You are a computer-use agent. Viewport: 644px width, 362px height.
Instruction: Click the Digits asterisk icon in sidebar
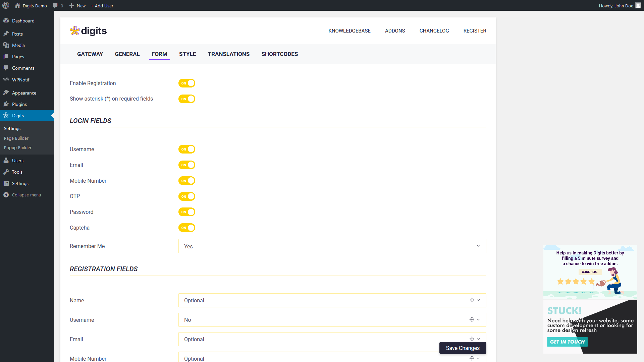6,115
